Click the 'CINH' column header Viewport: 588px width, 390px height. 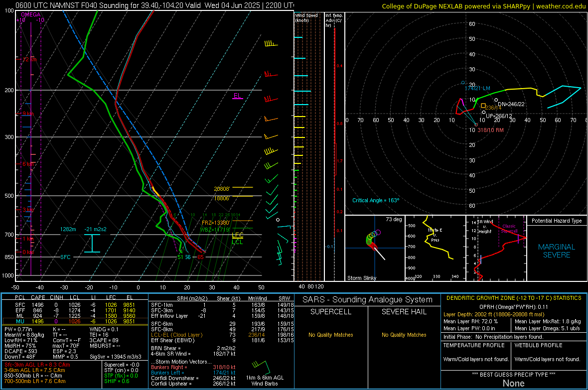56,297
